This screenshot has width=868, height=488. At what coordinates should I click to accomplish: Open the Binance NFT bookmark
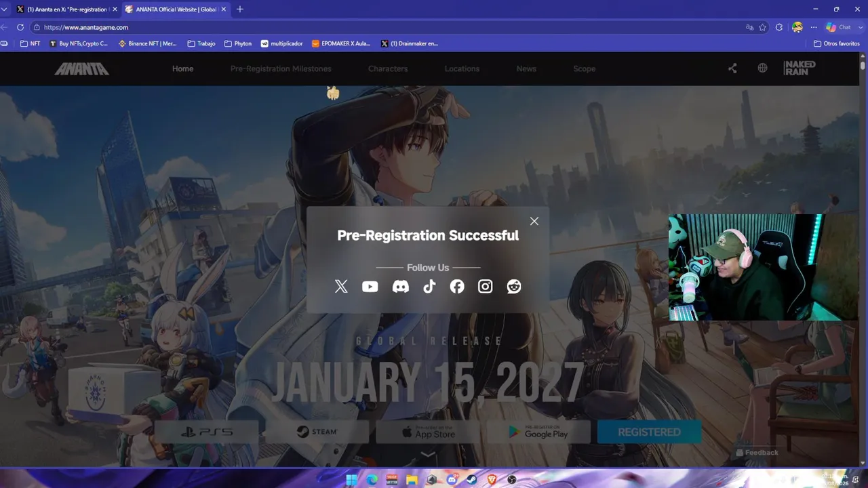(148, 43)
